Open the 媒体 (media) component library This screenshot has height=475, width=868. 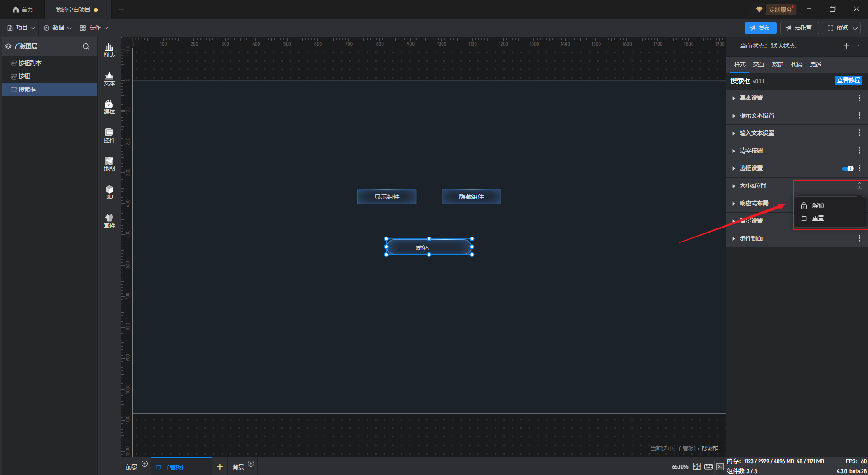[109, 107]
